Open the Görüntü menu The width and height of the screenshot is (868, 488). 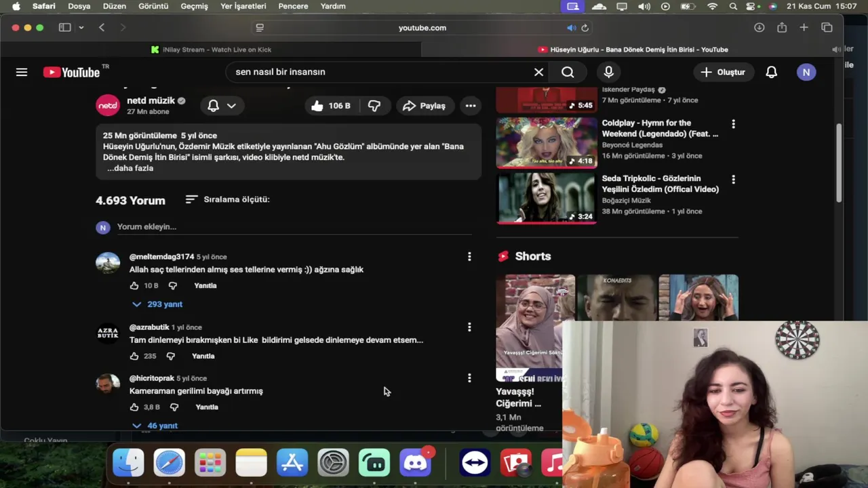[x=153, y=6]
